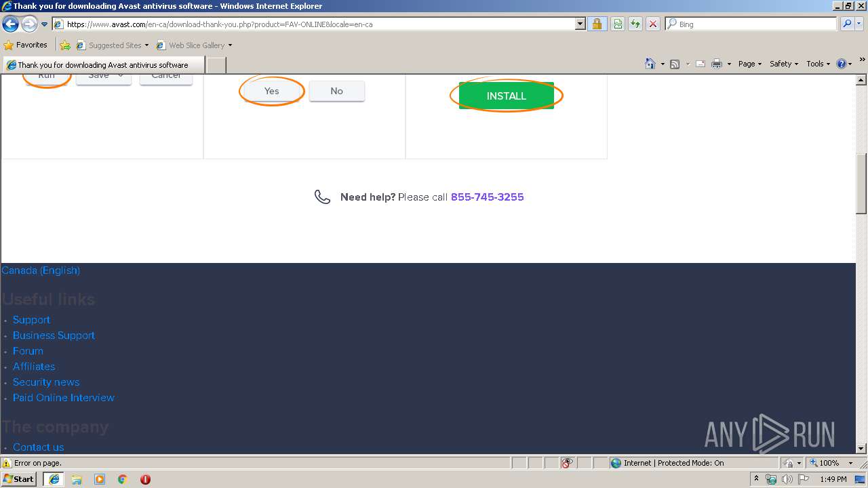Click the vertical scrollbar thumb

[862, 184]
